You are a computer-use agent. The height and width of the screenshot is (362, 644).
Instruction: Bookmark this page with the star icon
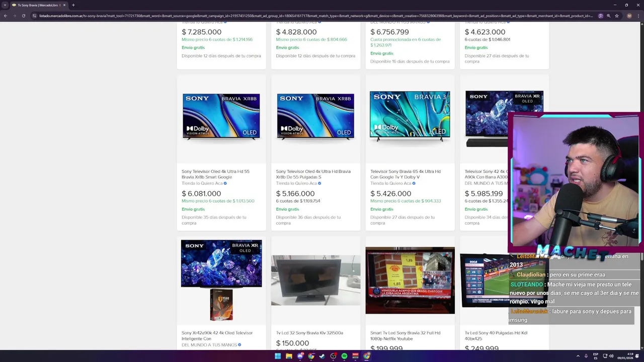(617, 16)
